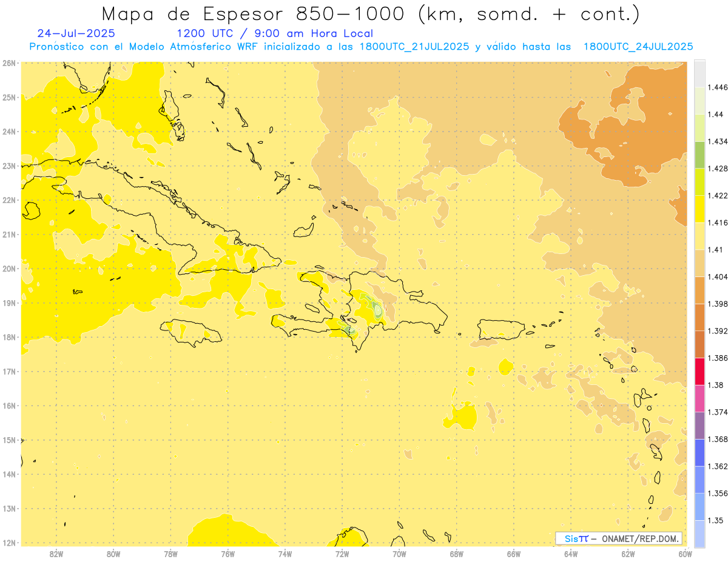The width and height of the screenshot is (728, 562).
Task: Click the 64W longitude label
Action: click(x=571, y=554)
